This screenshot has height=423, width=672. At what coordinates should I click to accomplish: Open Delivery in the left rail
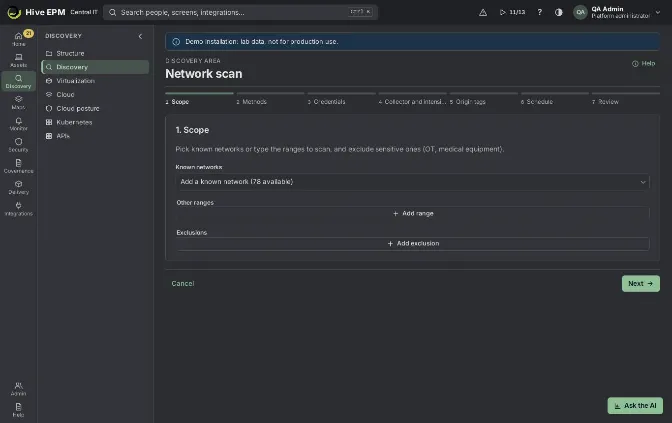18,187
